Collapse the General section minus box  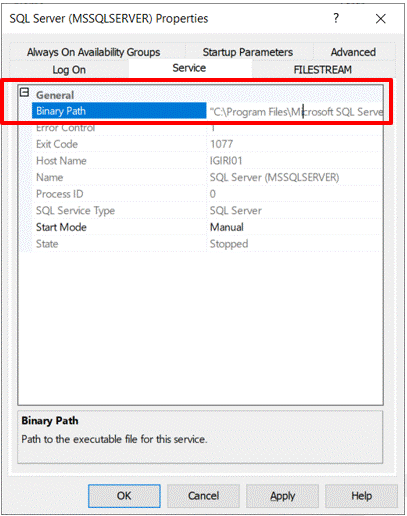[x=24, y=92]
